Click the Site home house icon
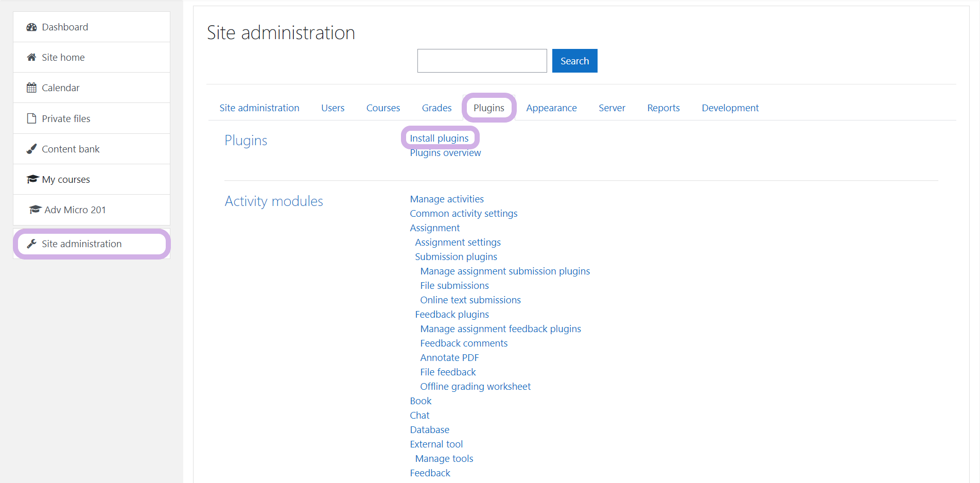 (31, 58)
